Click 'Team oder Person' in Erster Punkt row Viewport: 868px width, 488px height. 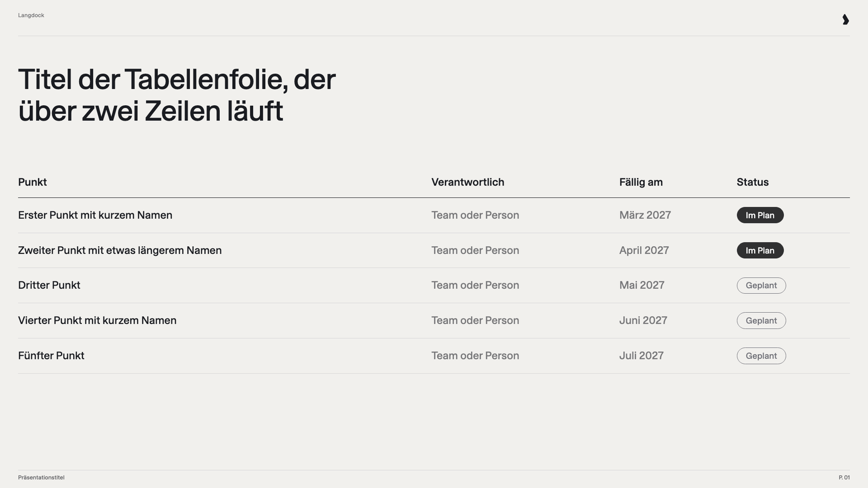[475, 215]
